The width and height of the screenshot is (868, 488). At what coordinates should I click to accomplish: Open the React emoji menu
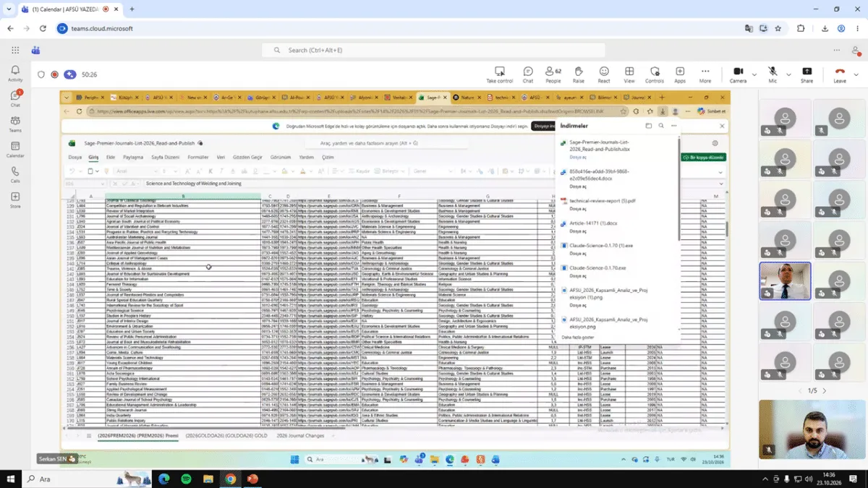click(x=604, y=74)
